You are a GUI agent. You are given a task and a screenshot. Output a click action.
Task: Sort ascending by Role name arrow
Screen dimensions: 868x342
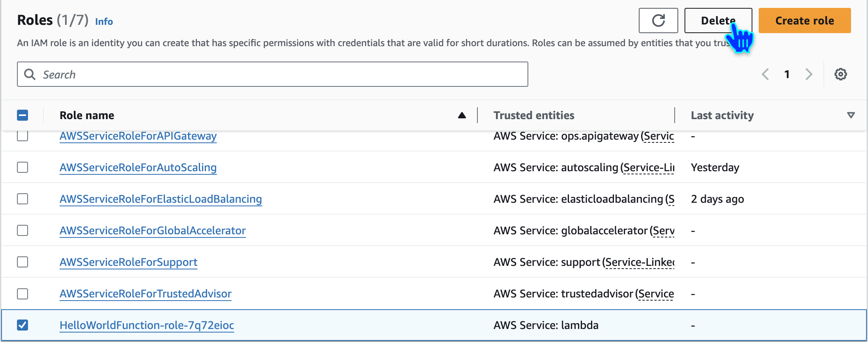coord(462,115)
